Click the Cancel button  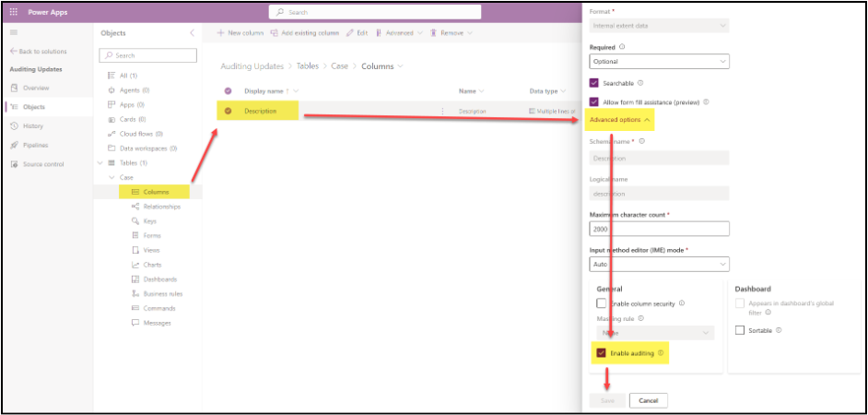pos(648,400)
